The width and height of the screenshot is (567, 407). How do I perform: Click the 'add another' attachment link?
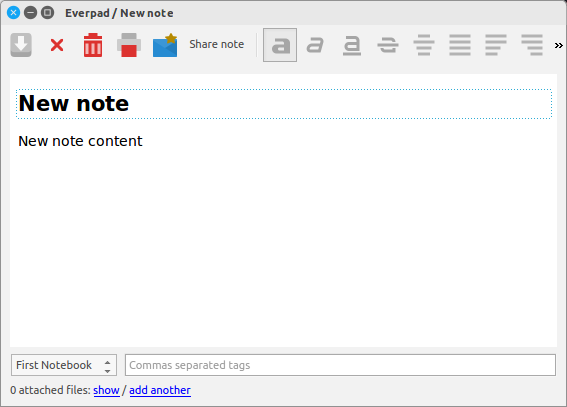[x=160, y=390]
